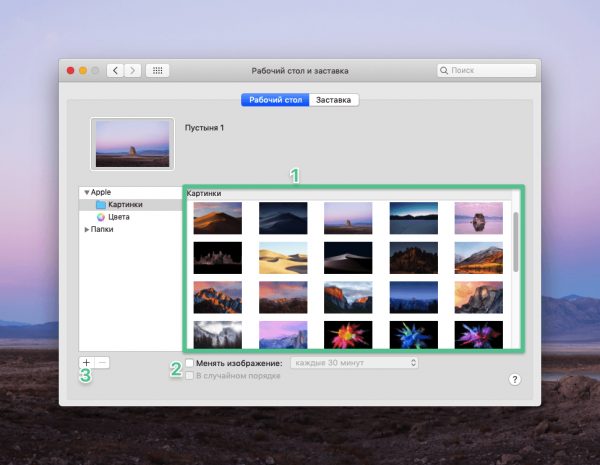The image size is (600, 465).
Task: Choose the pink rock reflection wallpaper
Action: coord(479,218)
